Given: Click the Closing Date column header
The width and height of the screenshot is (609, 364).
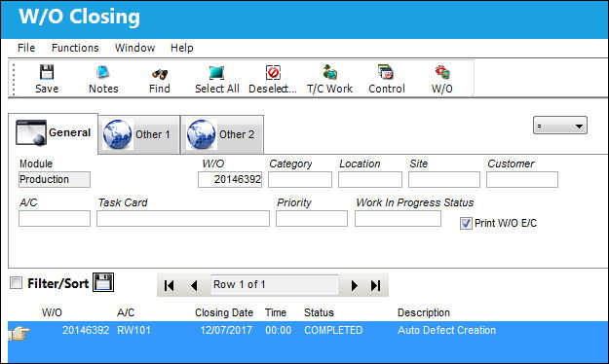Looking at the screenshot, I should pos(224,312).
